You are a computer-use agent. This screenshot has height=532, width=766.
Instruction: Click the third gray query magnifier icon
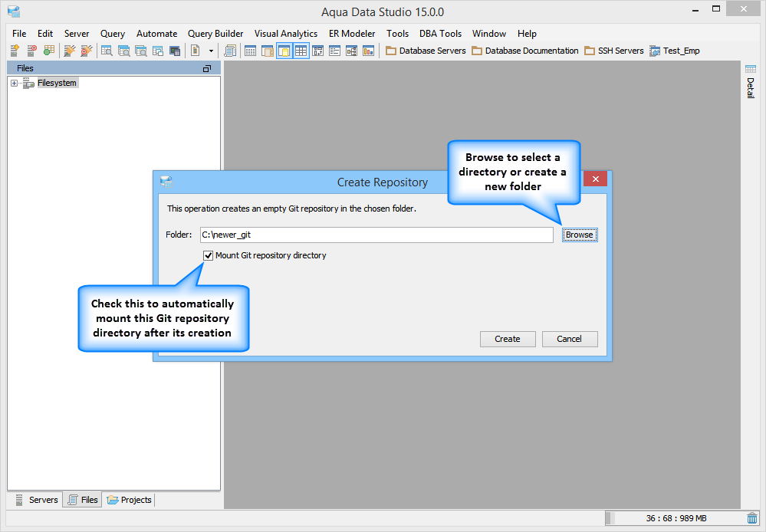(x=140, y=51)
